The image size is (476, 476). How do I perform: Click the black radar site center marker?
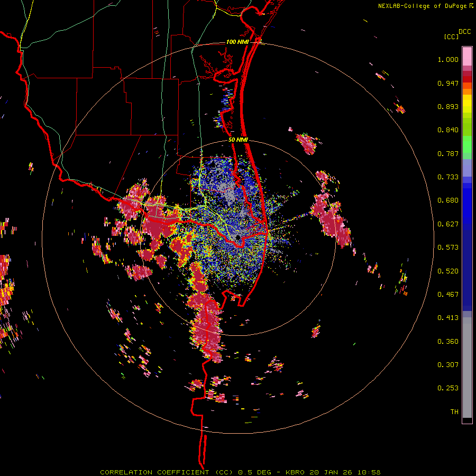click(x=239, y=237)
